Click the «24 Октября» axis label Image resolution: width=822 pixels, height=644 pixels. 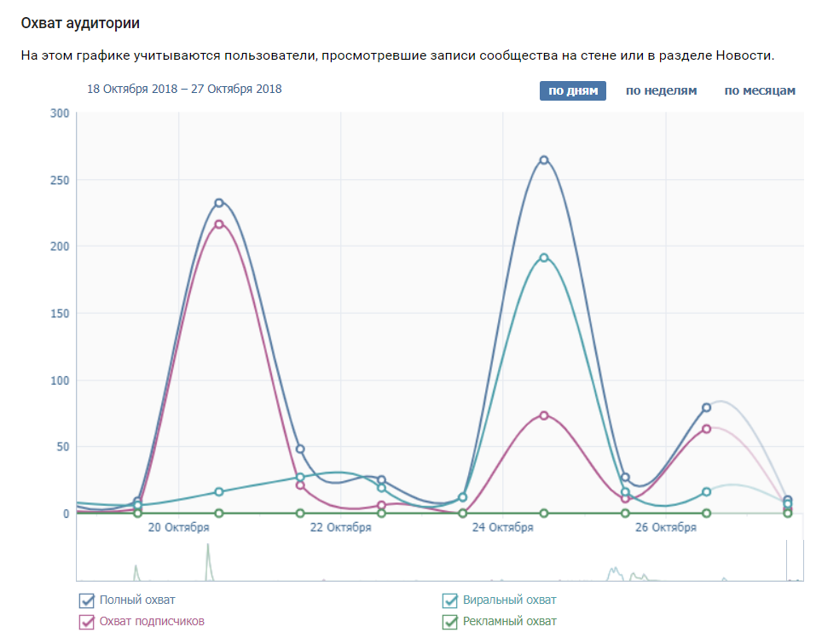[503, 528]
